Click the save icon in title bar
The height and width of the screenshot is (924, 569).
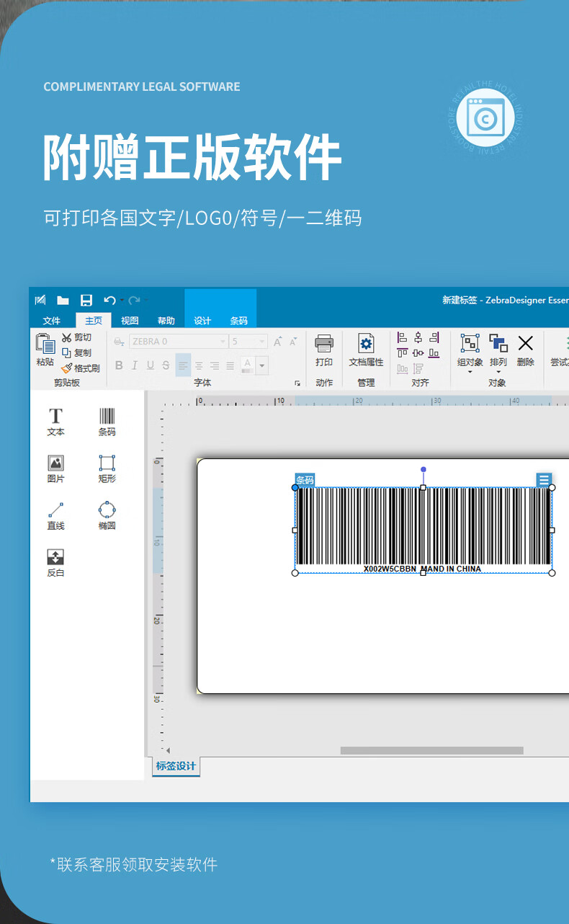click(x=86, y=301)
